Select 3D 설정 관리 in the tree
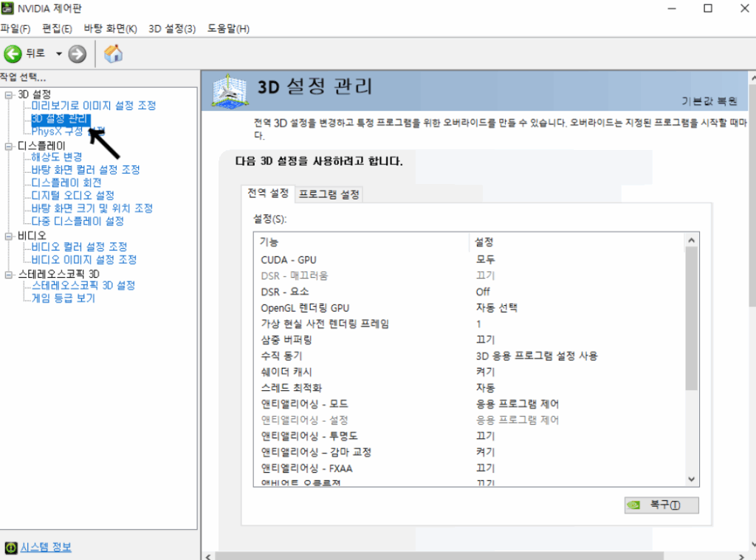Viewport: 756px width, 560px height. (59, 119)
